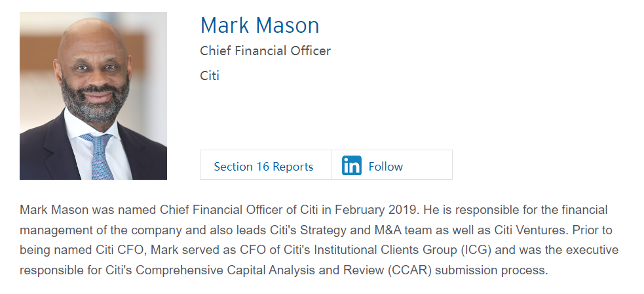The image size is (644, 294).
Task: Click the LinkedIn logo icon
Action: 352,166
